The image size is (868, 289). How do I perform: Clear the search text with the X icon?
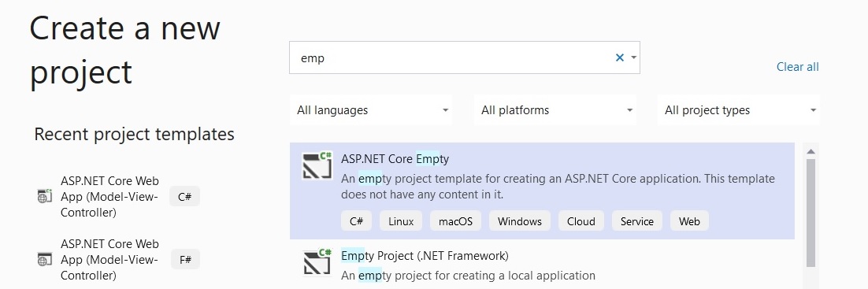(619, 57)
